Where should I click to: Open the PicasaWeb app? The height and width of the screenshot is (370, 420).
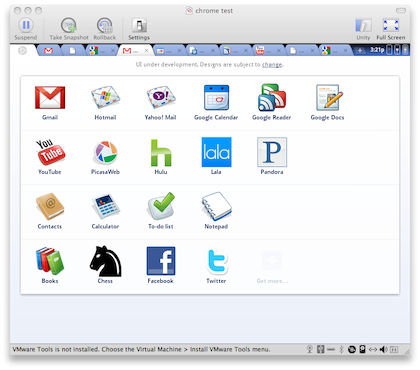105,153
